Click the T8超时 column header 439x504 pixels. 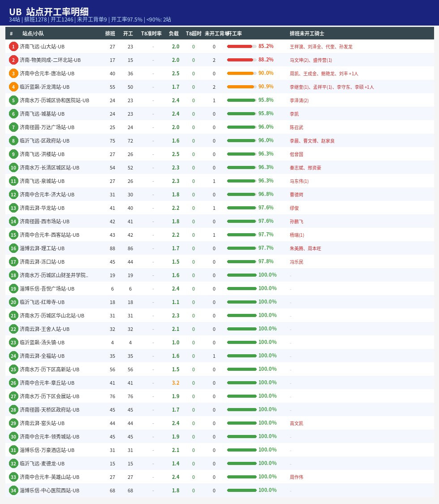point(194,34)
